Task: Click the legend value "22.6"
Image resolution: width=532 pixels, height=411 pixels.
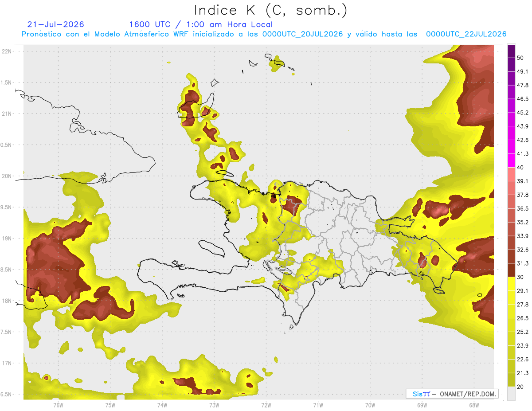Action: click(x=523, y=360)
